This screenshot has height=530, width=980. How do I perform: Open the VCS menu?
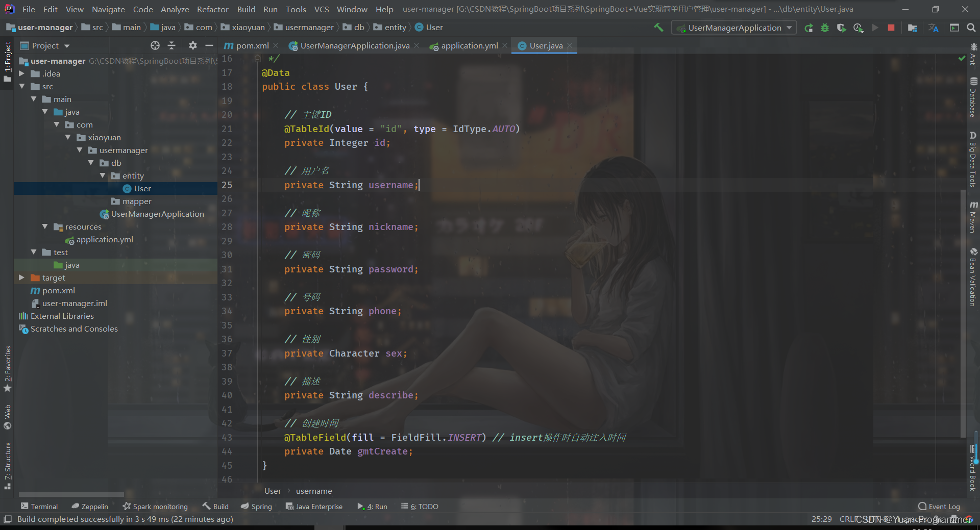click(x=322, y=9)
